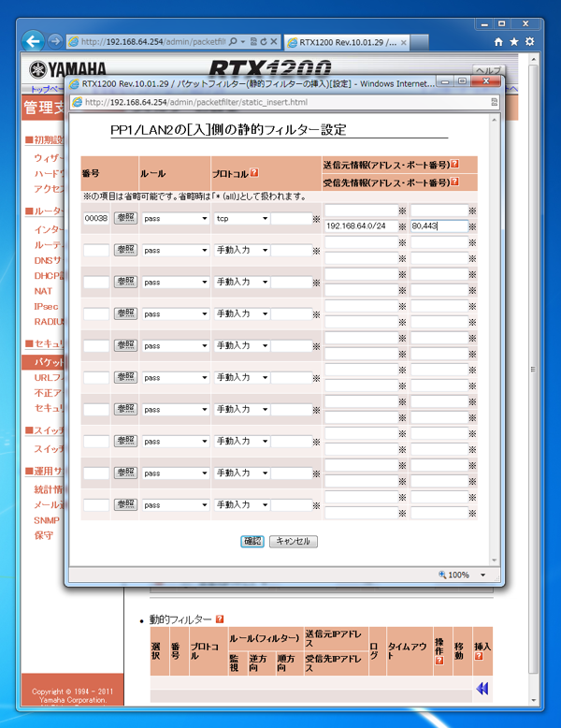This screenshot has height=728, width=561.
Task: Open IPsec in sidebar menu
Action: 46,306
